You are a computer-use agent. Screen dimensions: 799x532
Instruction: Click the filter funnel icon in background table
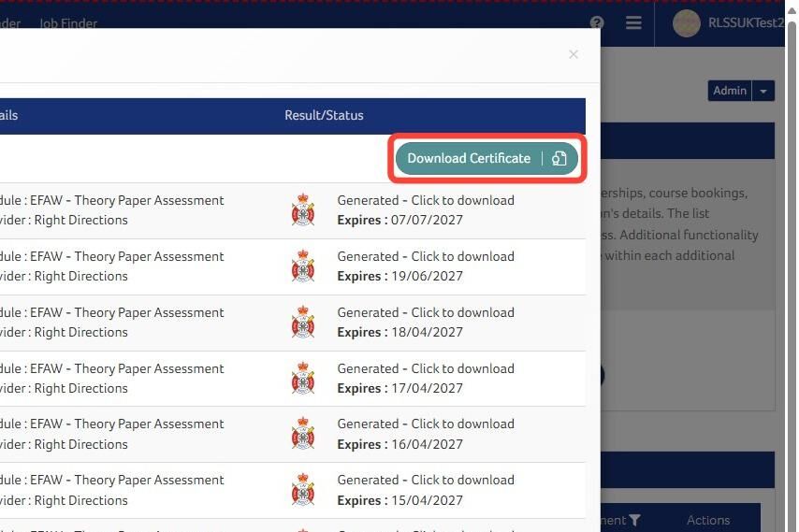634,520
